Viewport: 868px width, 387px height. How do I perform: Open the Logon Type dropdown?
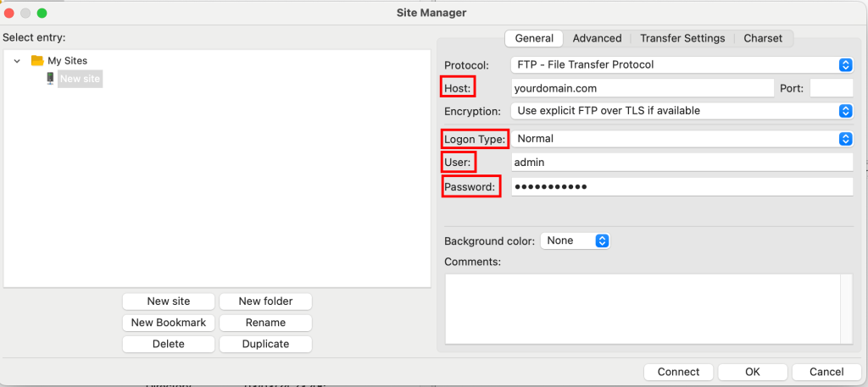pos(682,139)
